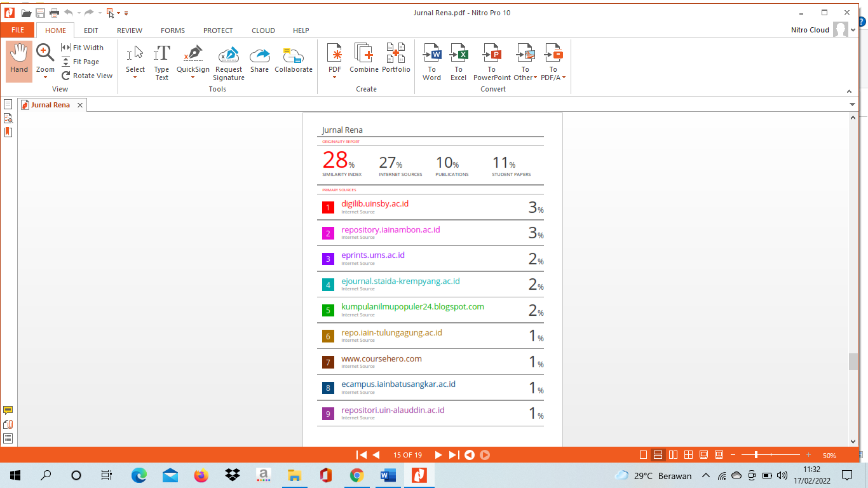Open the REVIEW ribbon tab
Screen dimensions: 868x488
pos(130,30)
